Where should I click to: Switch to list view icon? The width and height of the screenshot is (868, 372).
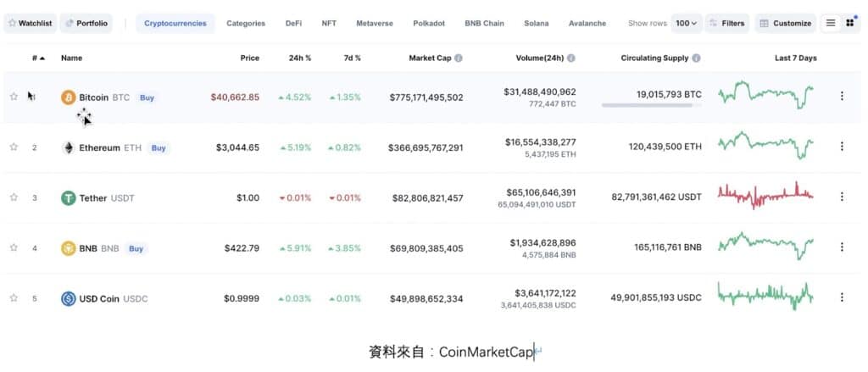coord(831,23)
